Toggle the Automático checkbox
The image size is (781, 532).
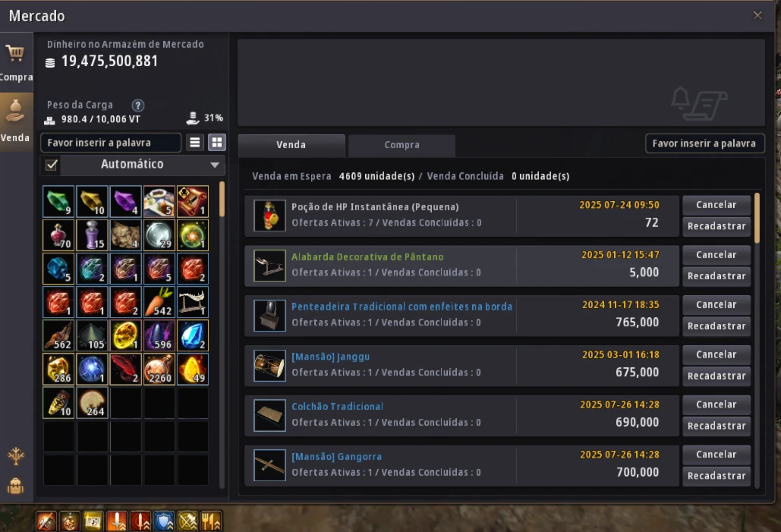point(52,165)
